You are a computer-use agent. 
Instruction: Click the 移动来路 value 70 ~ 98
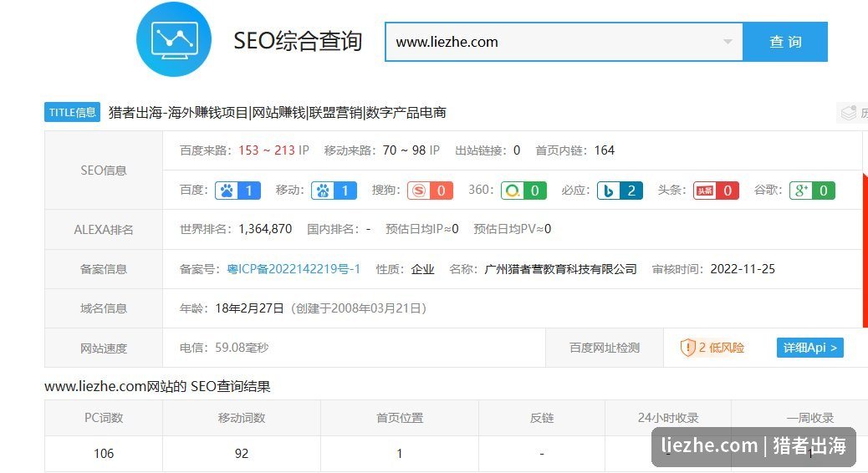point(404,150)
